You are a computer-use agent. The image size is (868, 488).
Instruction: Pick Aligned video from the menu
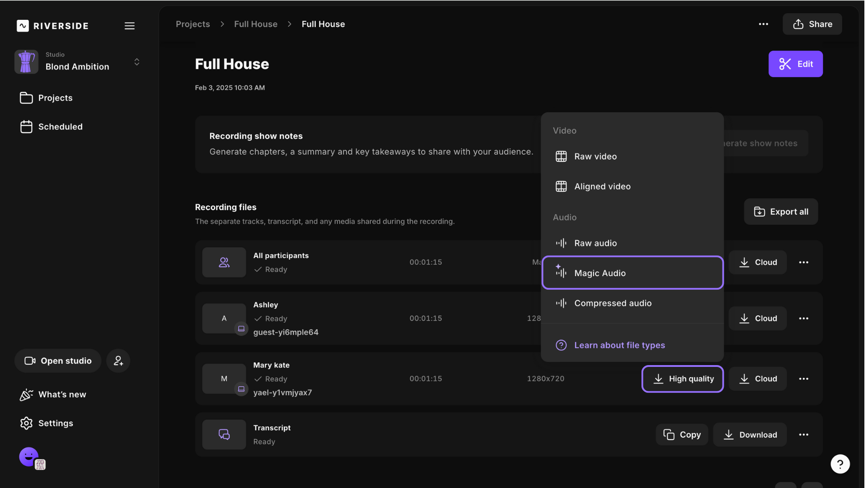click(x=602, y=186)
